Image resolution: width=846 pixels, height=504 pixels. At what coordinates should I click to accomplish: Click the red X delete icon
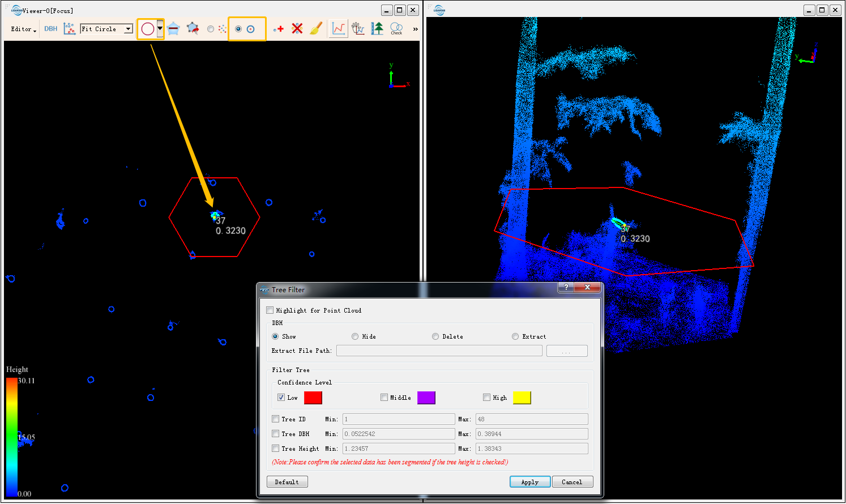[297, 28]
